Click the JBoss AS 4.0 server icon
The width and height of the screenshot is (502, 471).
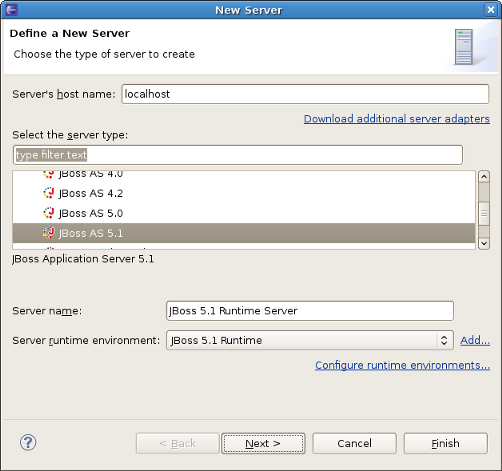pyautogui.click(x=49, y=174)
